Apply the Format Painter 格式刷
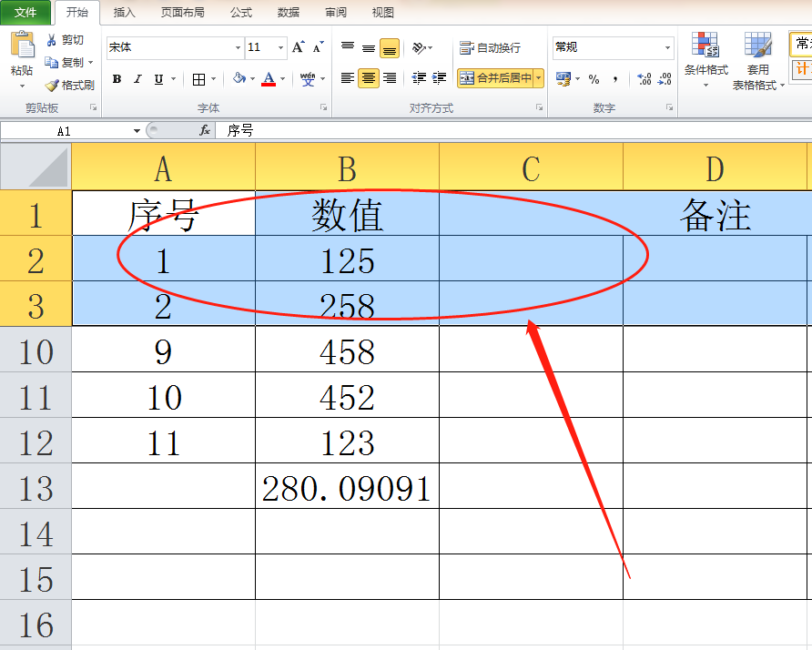 point(68,86)
